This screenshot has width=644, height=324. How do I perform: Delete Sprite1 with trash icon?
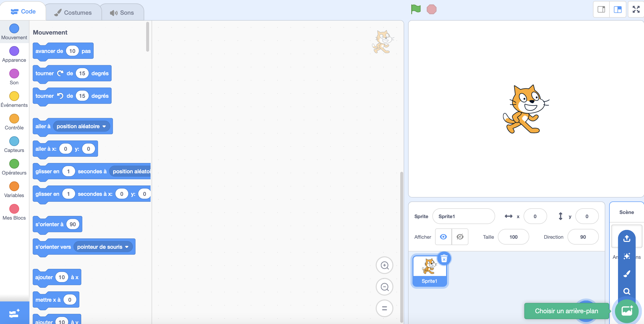pyautogui.click(x=444, y=258)
